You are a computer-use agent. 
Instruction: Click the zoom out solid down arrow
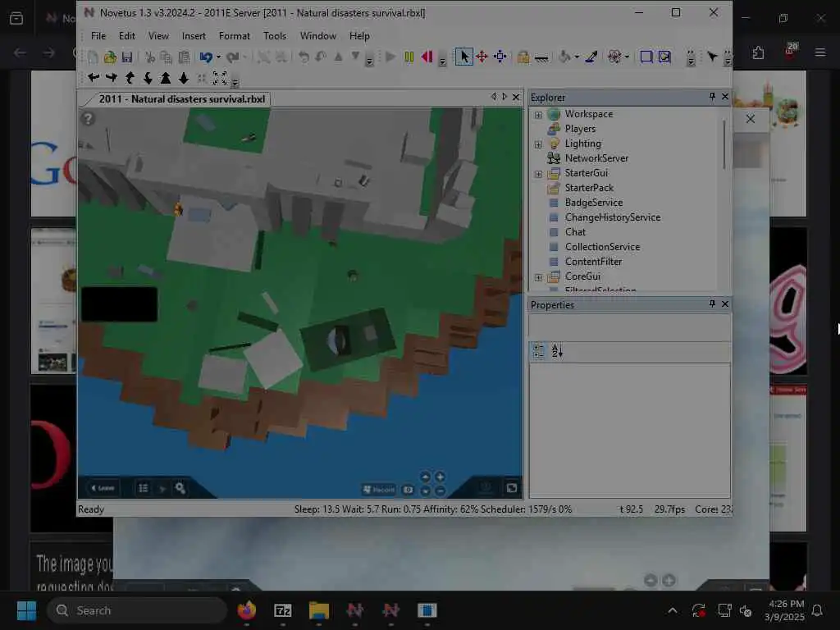pyautogui.click(x=184, y=78)
